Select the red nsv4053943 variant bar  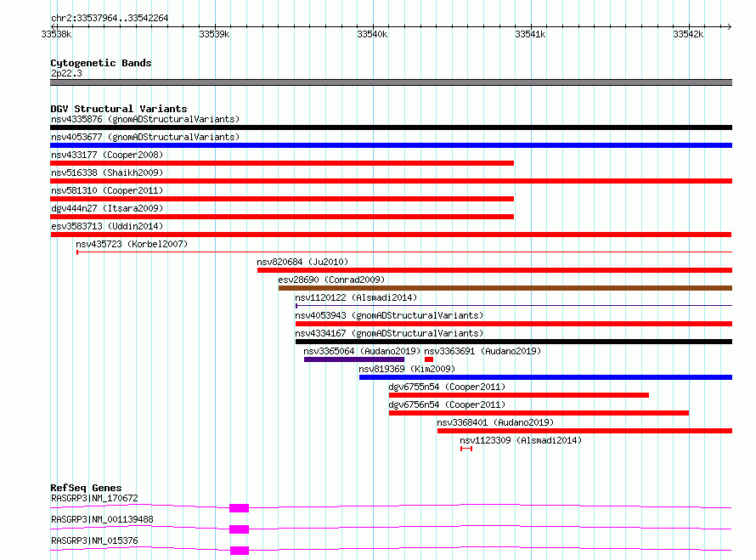tap(513, 324)
